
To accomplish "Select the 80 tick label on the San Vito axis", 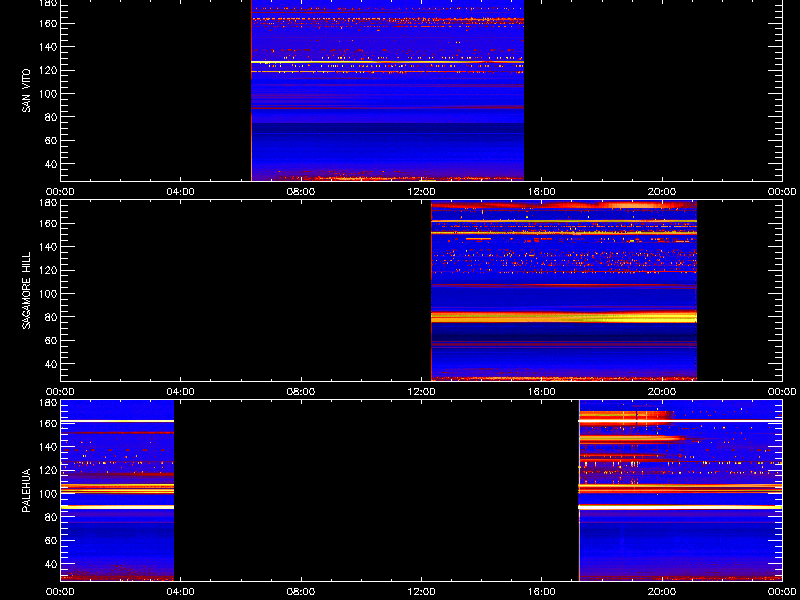I will (x=51, y=117).
